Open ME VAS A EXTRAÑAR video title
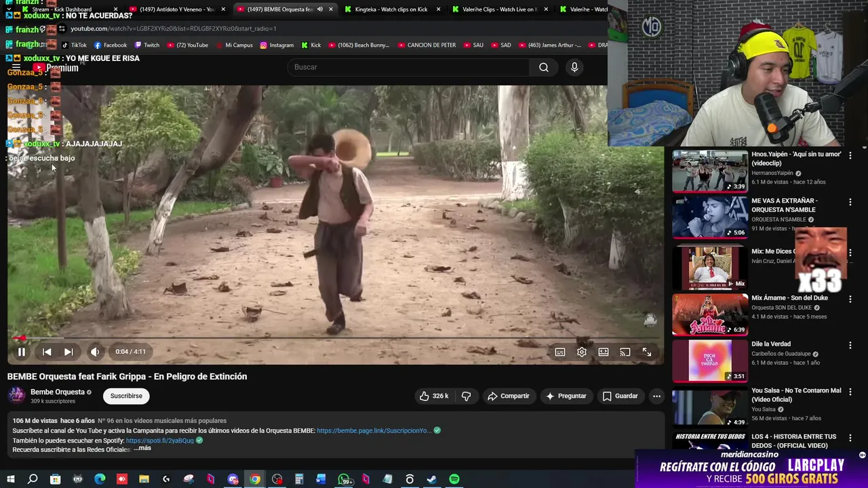Image resolution: width=868 pixels, height=488 pixels. pos(785,205)
